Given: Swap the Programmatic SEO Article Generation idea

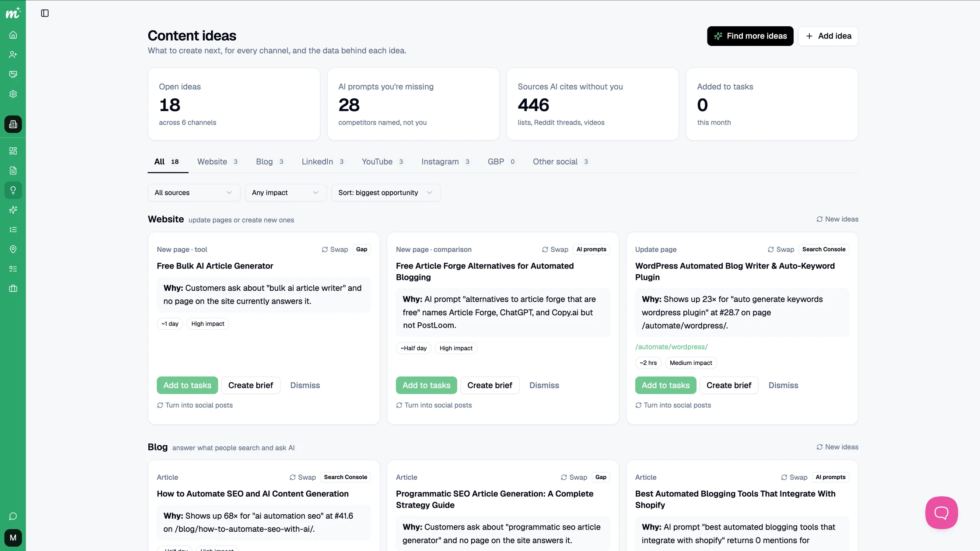Looking at the screenshot, I should (574, 478).
